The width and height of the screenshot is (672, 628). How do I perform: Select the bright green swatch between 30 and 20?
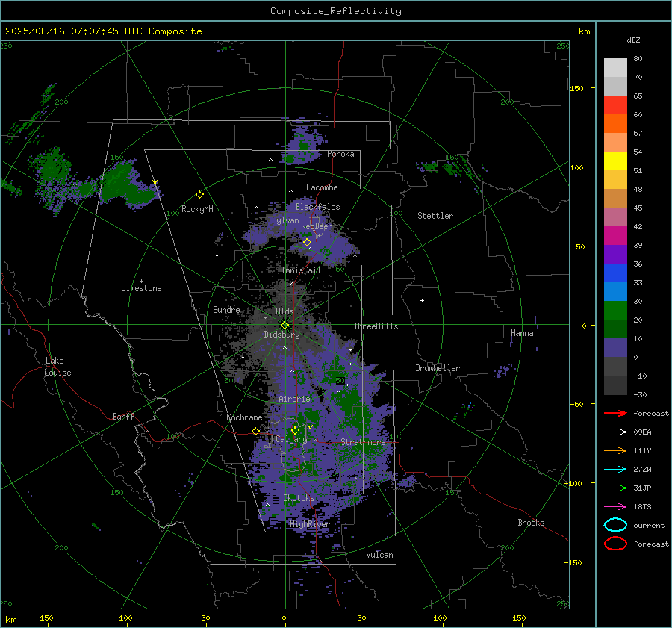coord(615,310)
